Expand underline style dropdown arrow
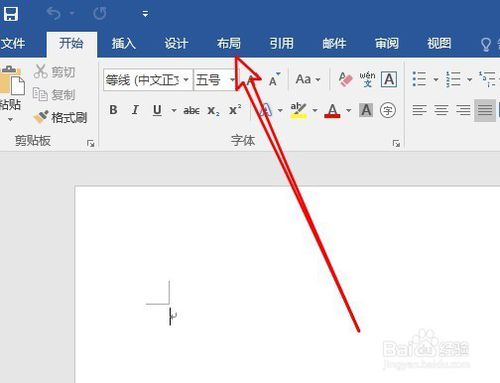 tap(174, 110)
